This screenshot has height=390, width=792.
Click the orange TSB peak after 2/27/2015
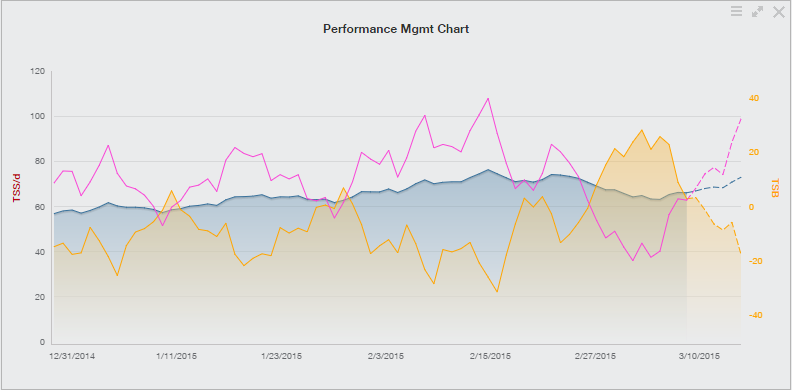pyautogui.click(x=641, y=130)
